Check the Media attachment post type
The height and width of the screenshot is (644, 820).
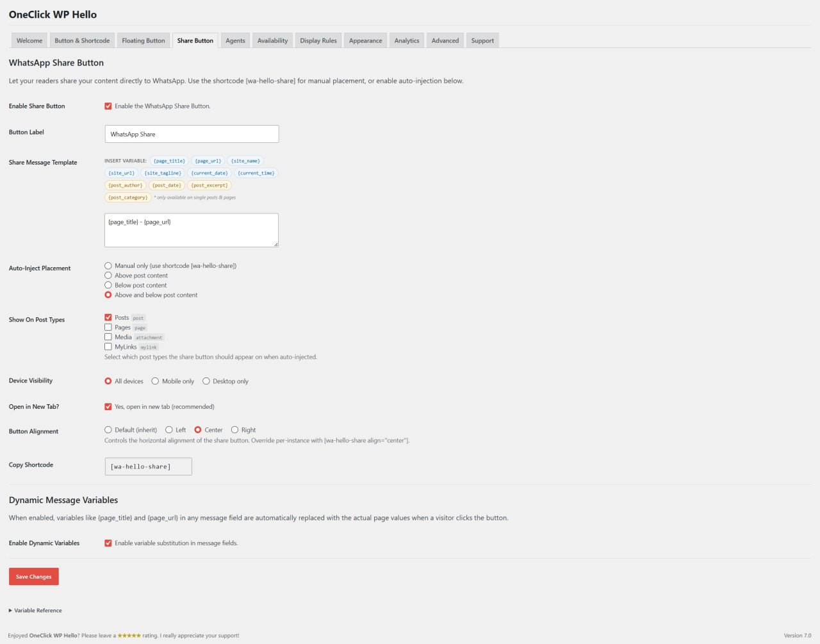click(x=108, y=336)
